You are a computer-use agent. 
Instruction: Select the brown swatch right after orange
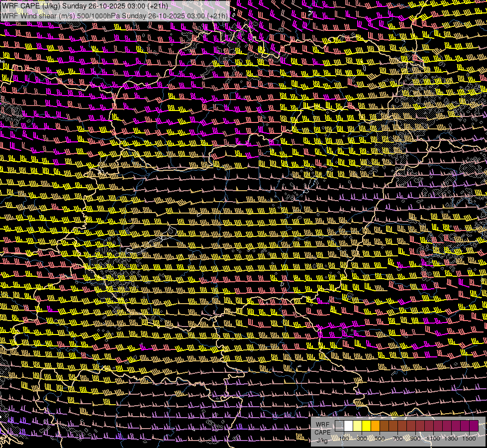[x=384, y=426]
